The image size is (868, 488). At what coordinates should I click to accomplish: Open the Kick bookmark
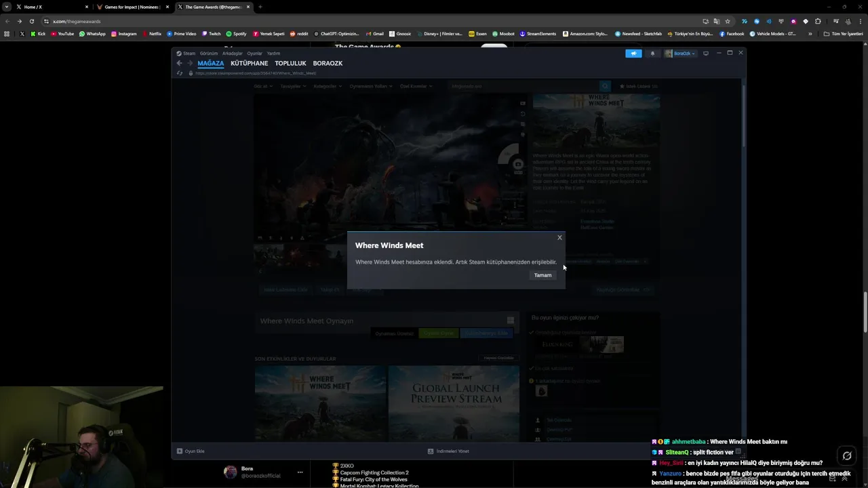coord(38,33)
